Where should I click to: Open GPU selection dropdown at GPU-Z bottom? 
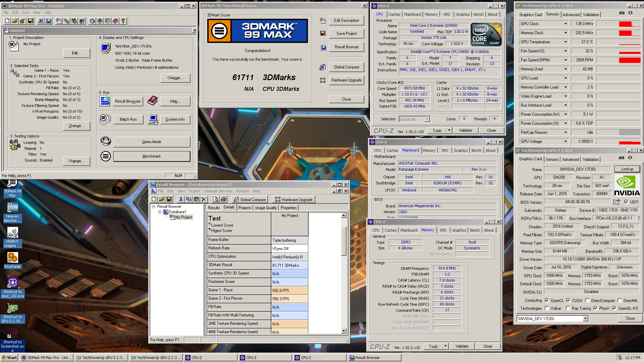point(585,319)
